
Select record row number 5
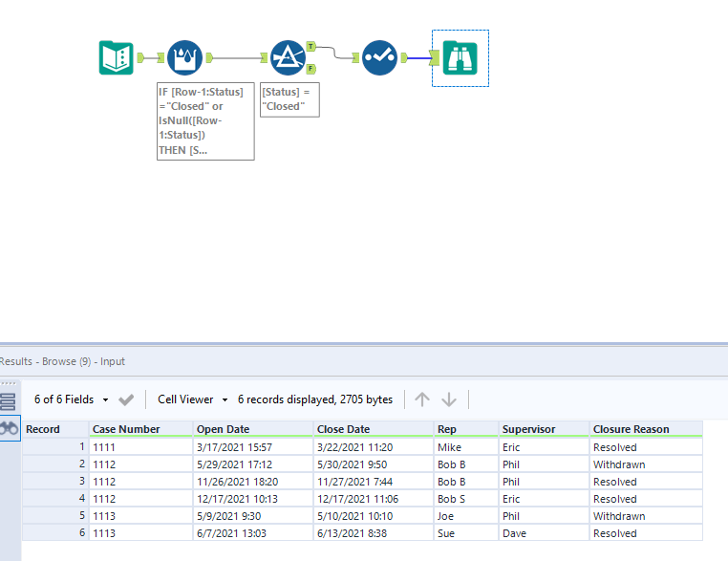tap(55, 516)
